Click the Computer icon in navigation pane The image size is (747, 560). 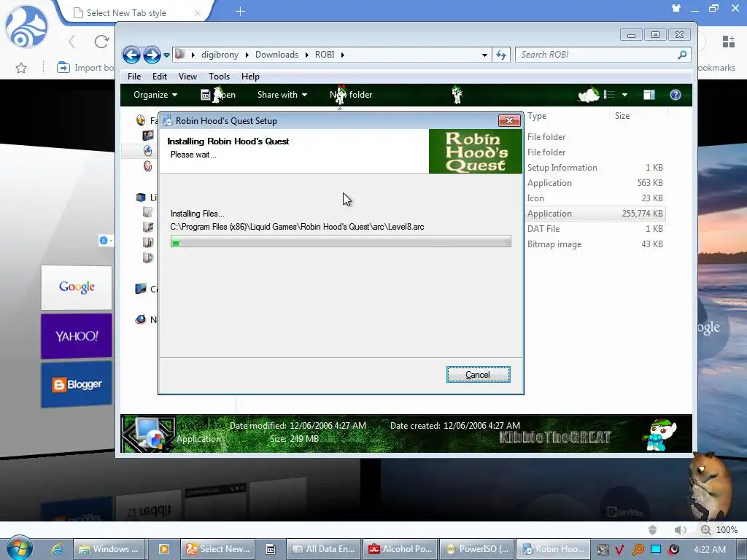click(141, 289)
